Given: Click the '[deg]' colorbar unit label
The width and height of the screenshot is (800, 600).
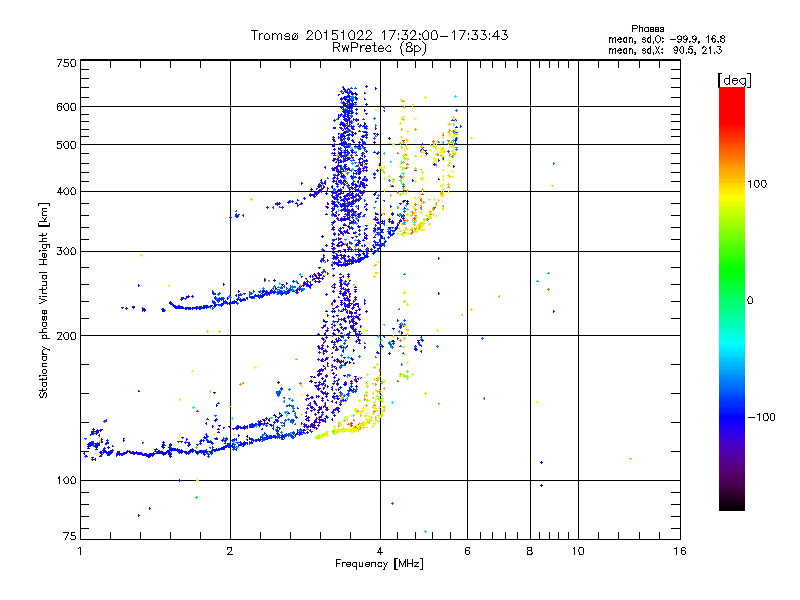Looking at the screenshot, I should point(734,80).
